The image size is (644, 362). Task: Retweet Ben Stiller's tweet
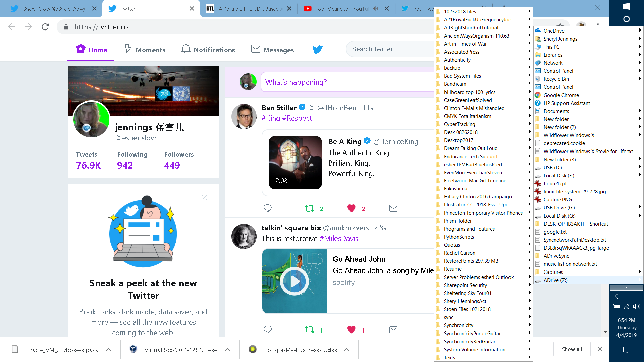tap(309, 208)
